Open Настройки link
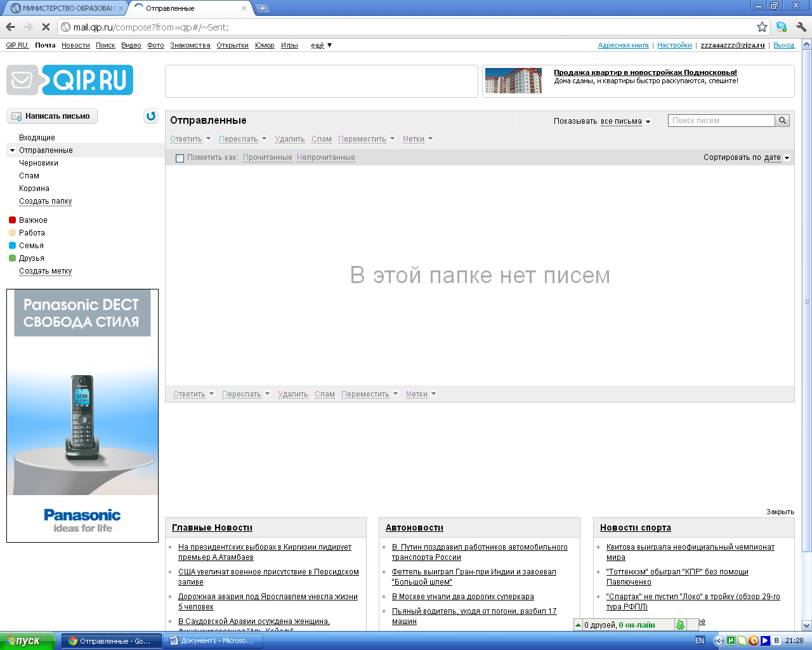This screenshot has height=650, width=812. 674,45
